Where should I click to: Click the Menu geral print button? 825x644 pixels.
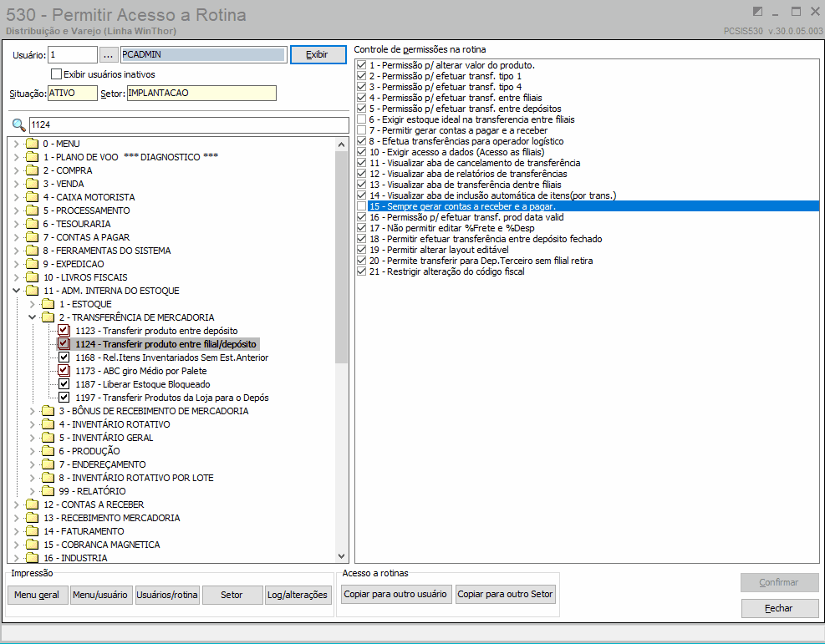coord(38,595)
